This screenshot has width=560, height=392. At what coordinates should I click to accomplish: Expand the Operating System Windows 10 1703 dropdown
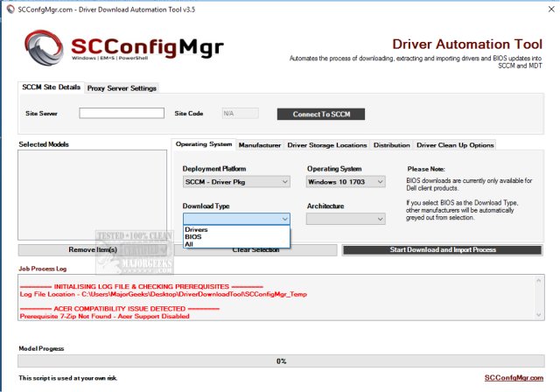coord(346,182)
